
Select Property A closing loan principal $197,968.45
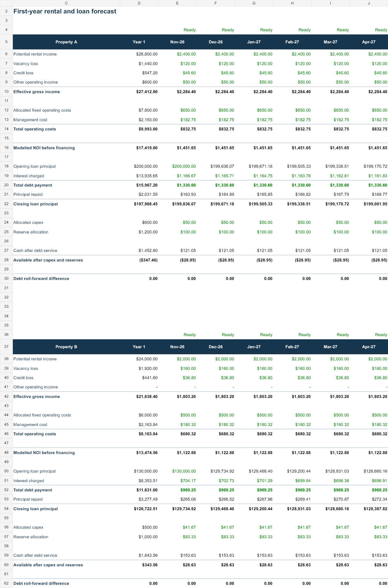pos(146,204)
